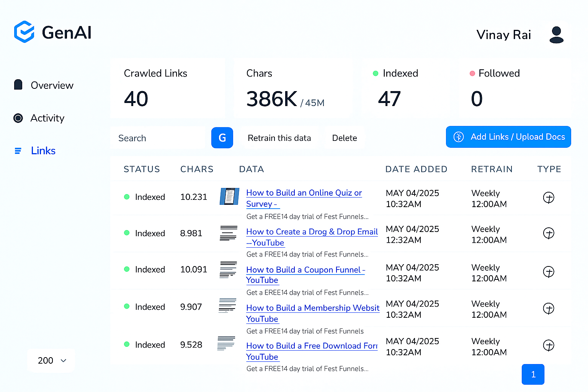Select the Links sidebar item

point(43,151)
